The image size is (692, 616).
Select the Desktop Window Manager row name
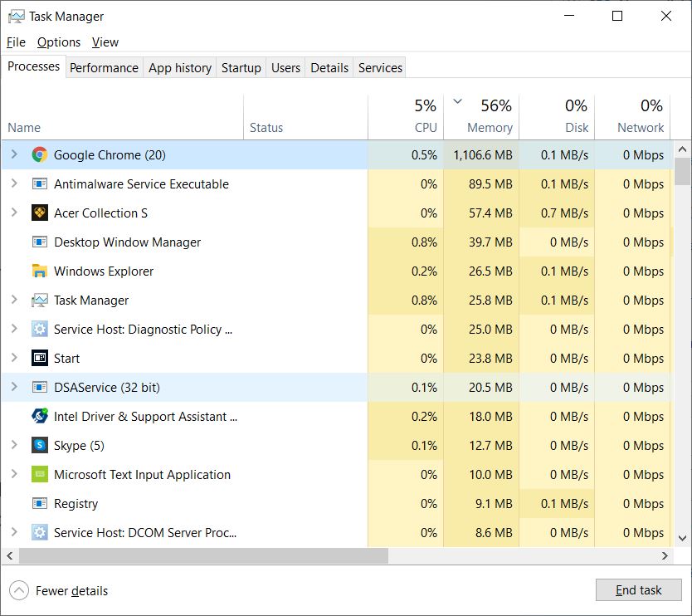click(x=127, y=242)
